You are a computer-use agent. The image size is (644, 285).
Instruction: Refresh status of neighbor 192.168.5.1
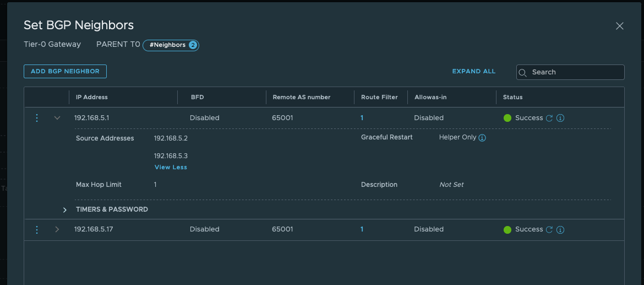click(549, 118)
